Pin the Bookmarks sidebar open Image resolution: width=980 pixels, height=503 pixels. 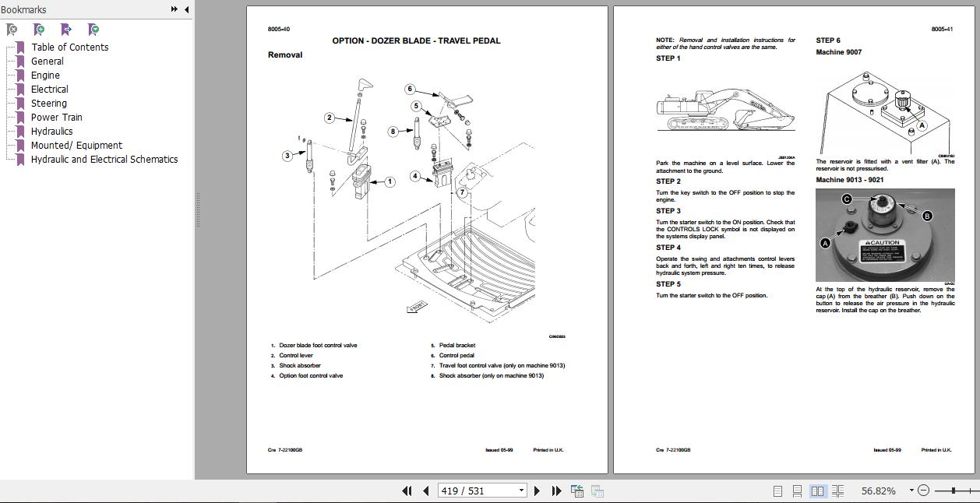tap(173, 9)
